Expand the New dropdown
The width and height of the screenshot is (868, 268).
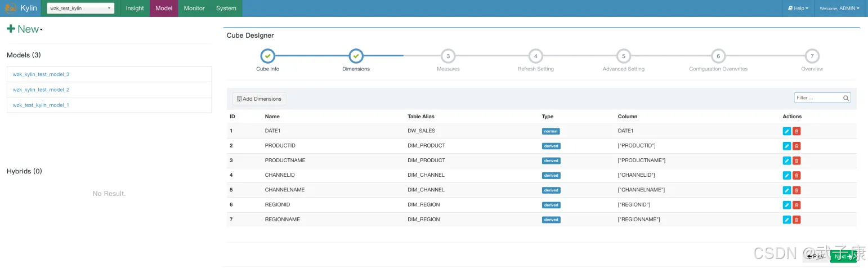[x=25, y=29]
